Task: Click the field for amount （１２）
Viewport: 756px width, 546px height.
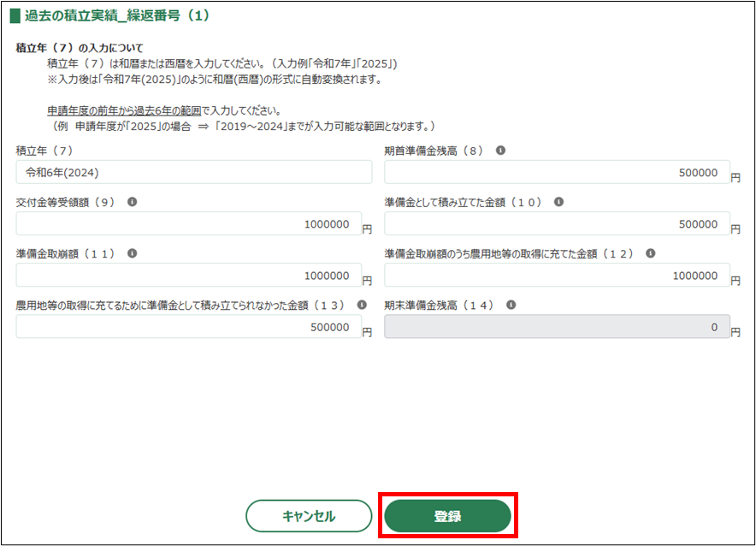Action: tap(556, 276)
